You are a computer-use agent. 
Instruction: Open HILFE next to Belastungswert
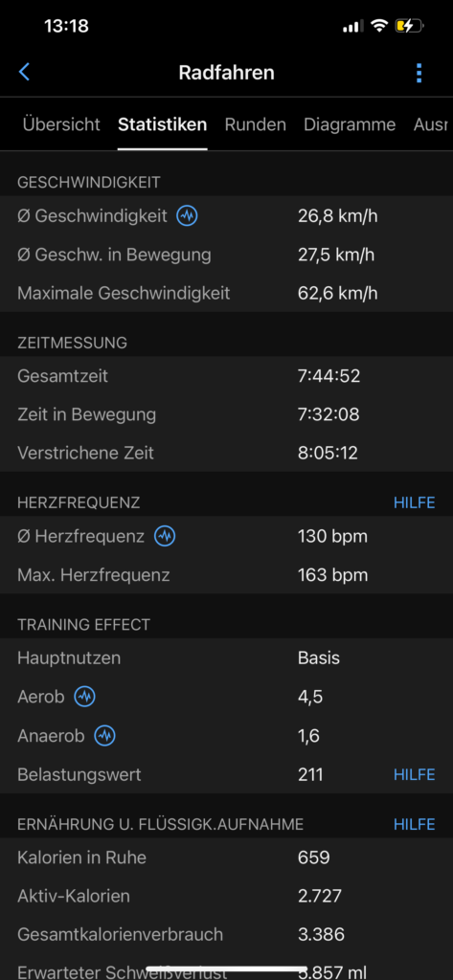coord(414,775)
